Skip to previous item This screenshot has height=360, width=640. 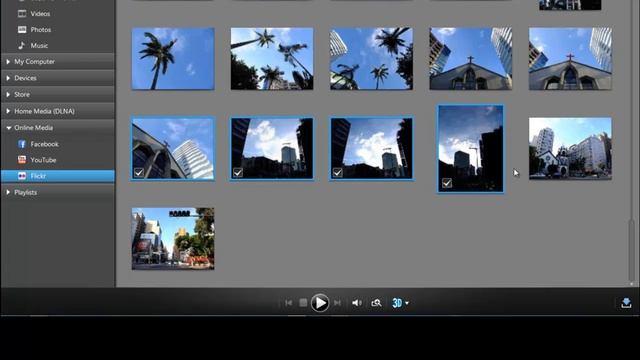pyautogui.click(x=289, y=303)
